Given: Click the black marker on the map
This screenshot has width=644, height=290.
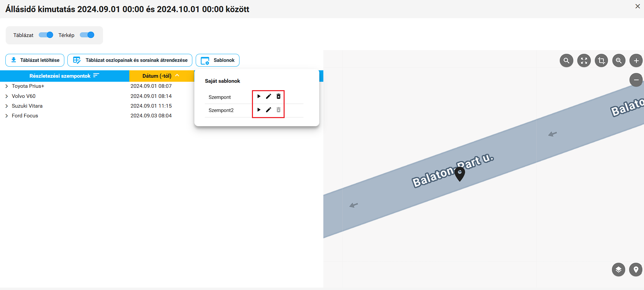Looking at the screenshot, I should [x=460, y=174].
